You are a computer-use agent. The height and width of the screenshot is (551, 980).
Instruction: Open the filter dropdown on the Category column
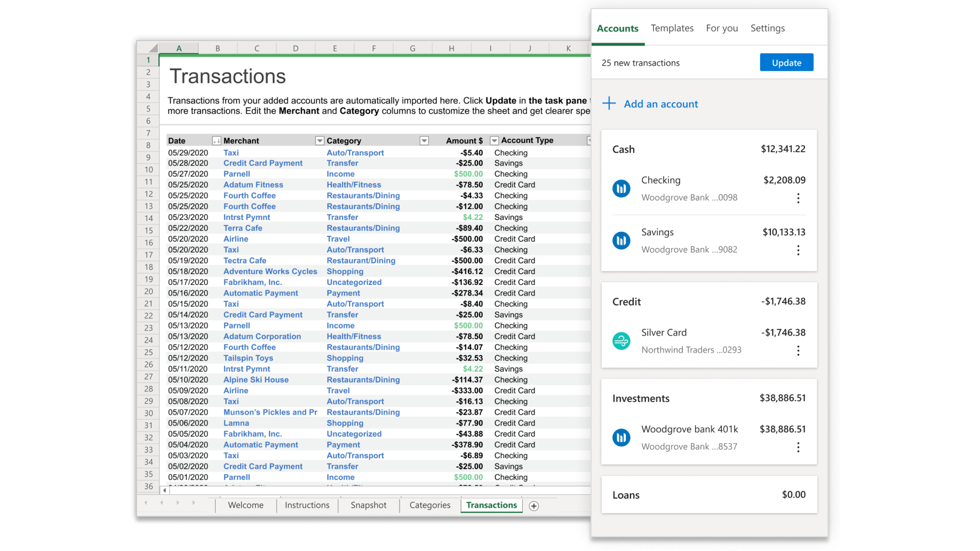click(424, 140)
